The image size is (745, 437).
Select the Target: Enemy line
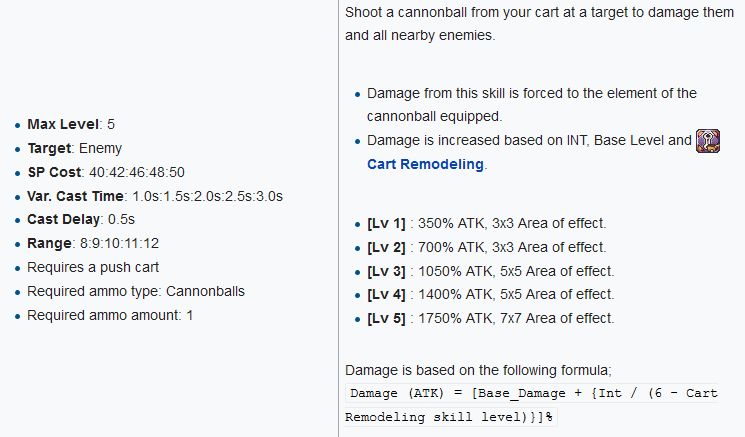coord(74,149)
